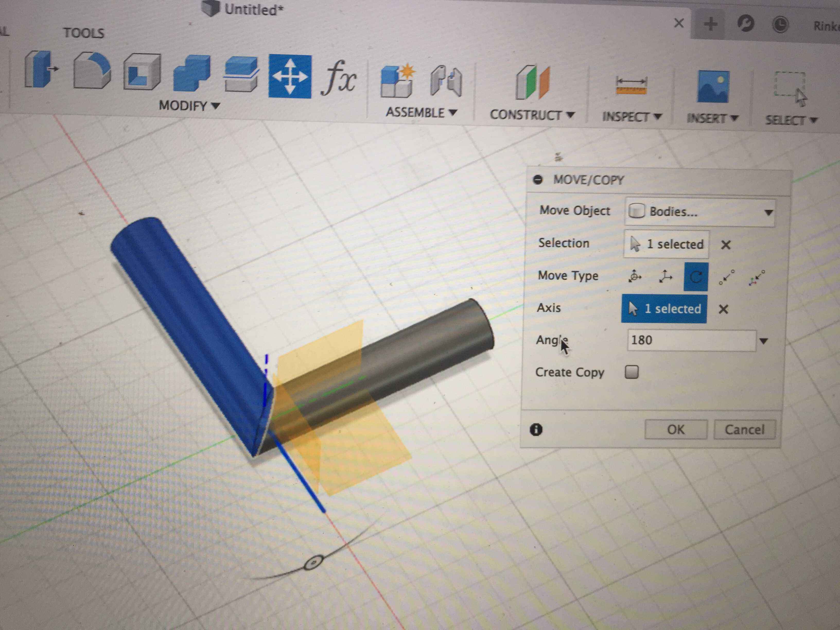840x630 pixels.
Task: Switch to the TOOLS tab
Action: (x=84, y=33)
